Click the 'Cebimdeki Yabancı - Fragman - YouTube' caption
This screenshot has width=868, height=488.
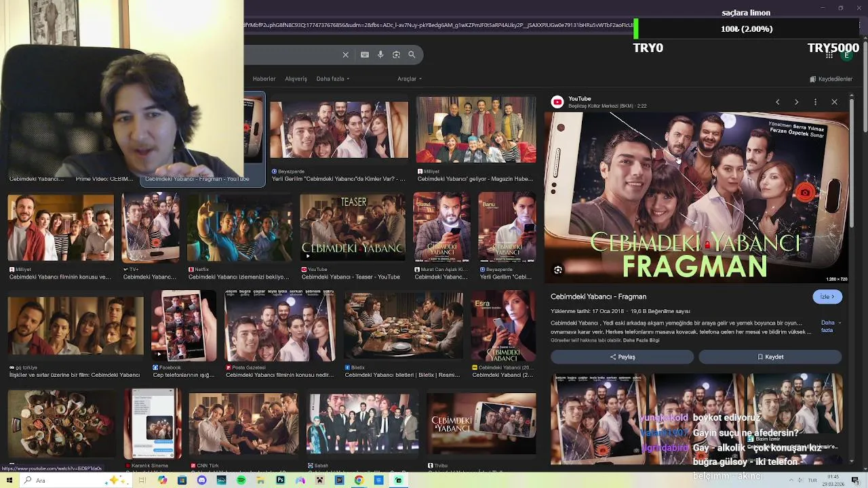pos(197,179)
